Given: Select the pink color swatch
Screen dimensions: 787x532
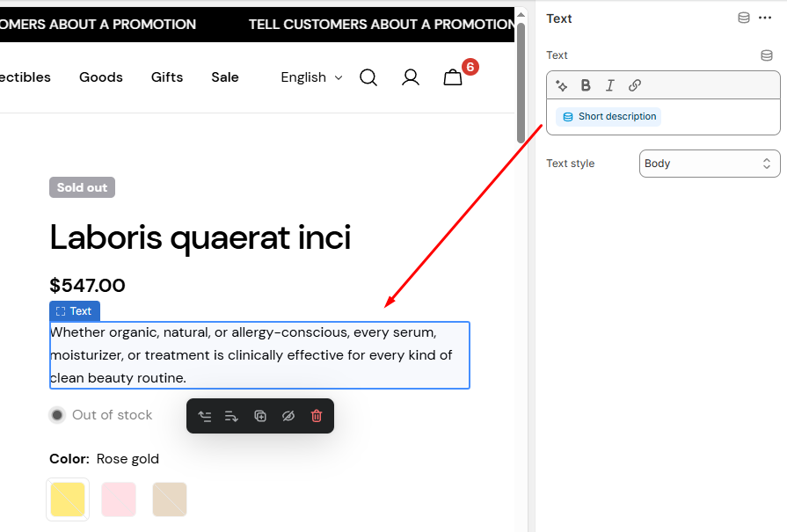Looking at the screenshot, I should (119, 499).
